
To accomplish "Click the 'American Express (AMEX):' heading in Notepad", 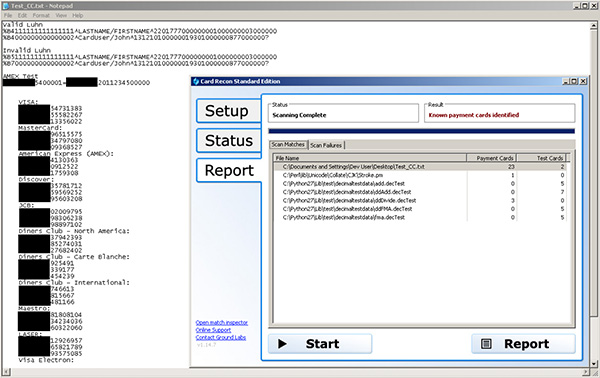I will click(66, 153).
